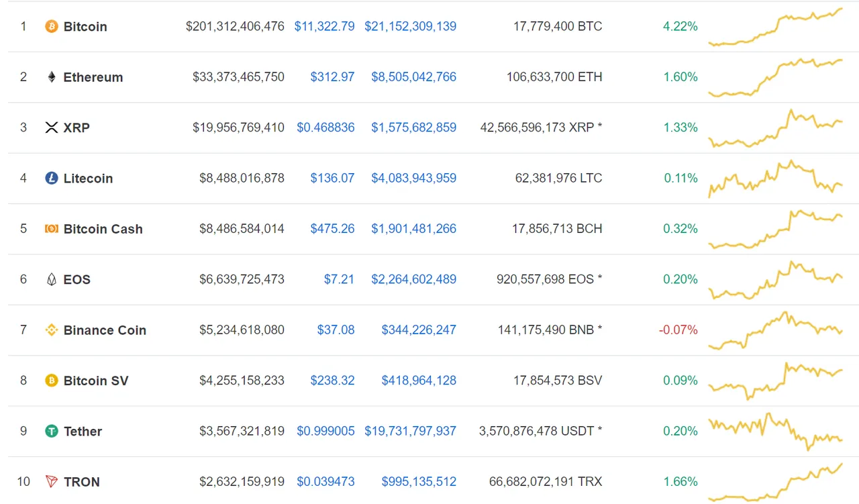
Task: Click Bitcoin Cash price $475.26
Action: pyautogui.click(x=332, y=229)
